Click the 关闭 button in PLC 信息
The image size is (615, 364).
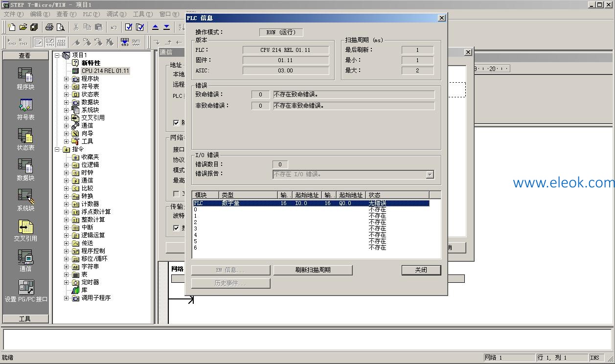(x=421, y=270)
